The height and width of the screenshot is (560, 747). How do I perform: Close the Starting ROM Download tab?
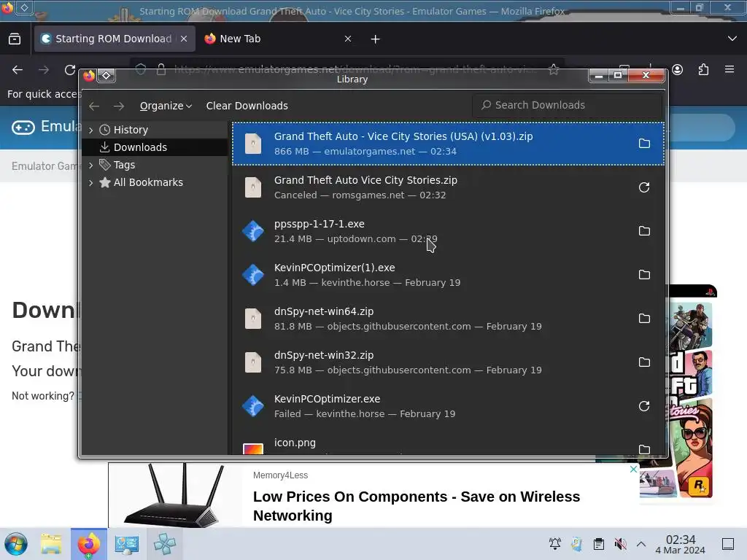pyautogui.click(x=184, y=39)
